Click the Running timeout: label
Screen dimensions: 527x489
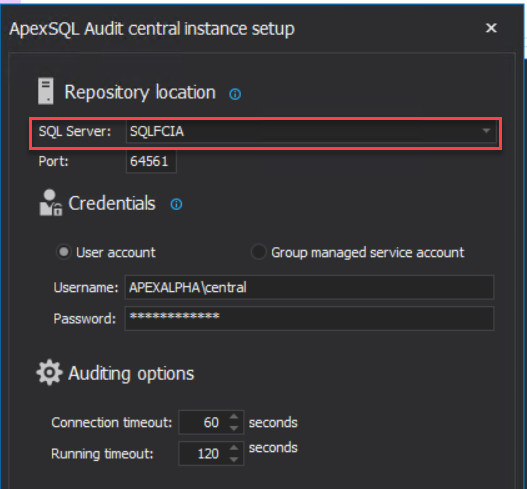click(x=102, y=454)
